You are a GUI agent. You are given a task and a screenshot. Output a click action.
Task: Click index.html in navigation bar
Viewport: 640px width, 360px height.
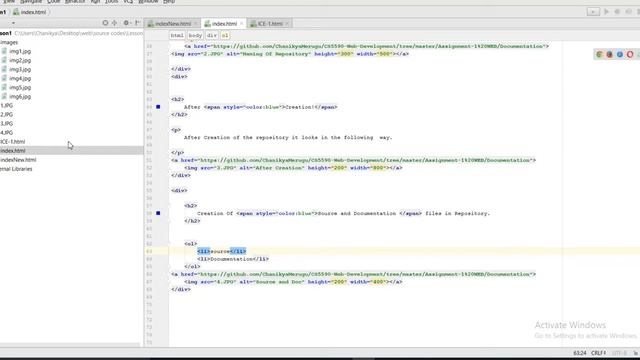tap(30, 12)
